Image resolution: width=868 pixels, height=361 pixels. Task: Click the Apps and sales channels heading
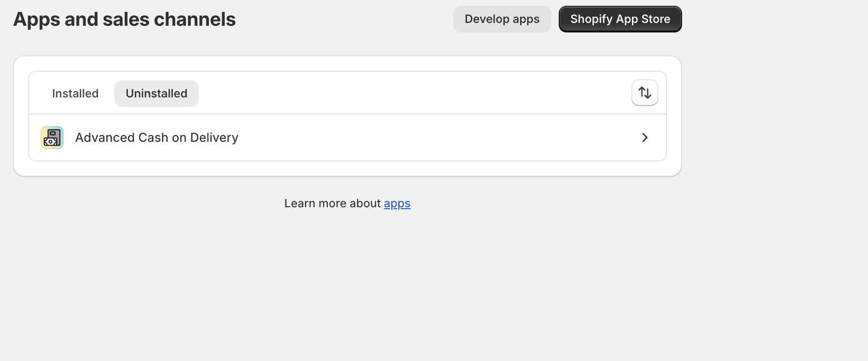coord(124,20)
